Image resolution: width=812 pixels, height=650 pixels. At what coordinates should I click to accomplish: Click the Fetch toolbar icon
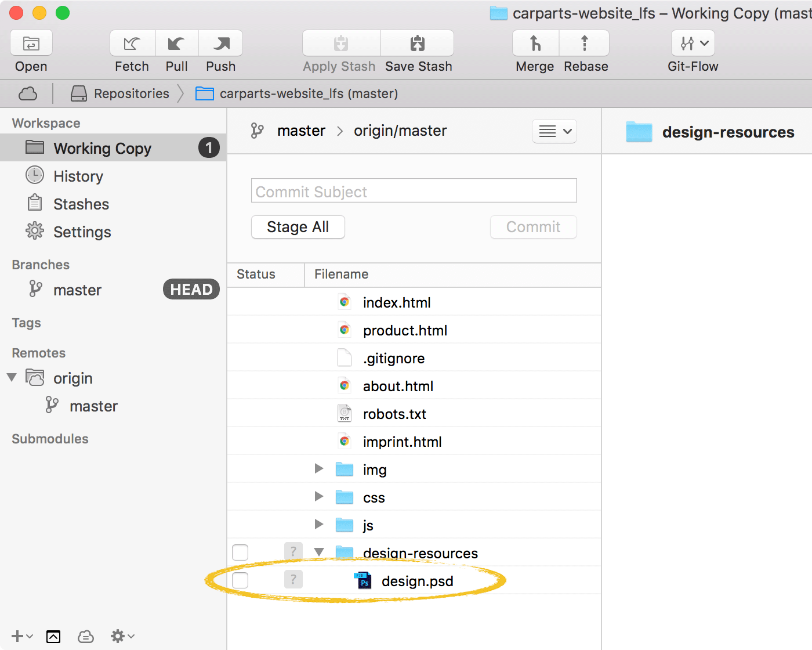(x=132, y=44)
